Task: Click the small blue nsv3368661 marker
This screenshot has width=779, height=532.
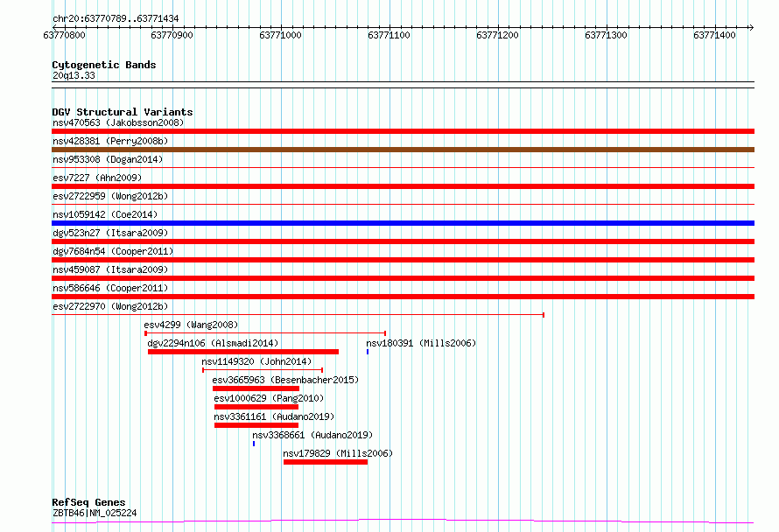Action: [x=254, y=444]
